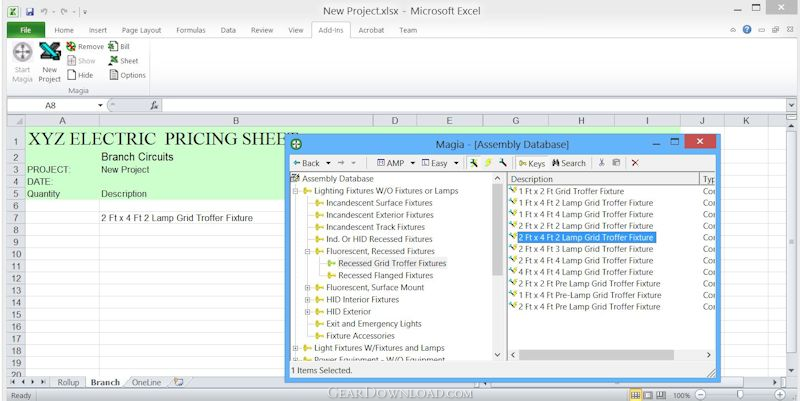The image size is (800, 401).
Task: Switch to the OneLine sheet tab
Action: (146, 382)
